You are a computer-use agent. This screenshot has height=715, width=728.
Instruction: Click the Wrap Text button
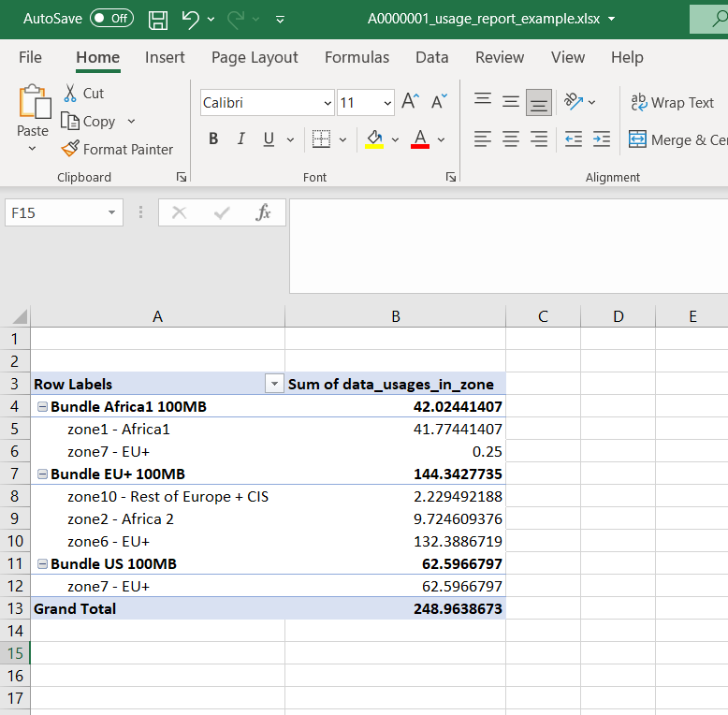[x=672, y=103]
